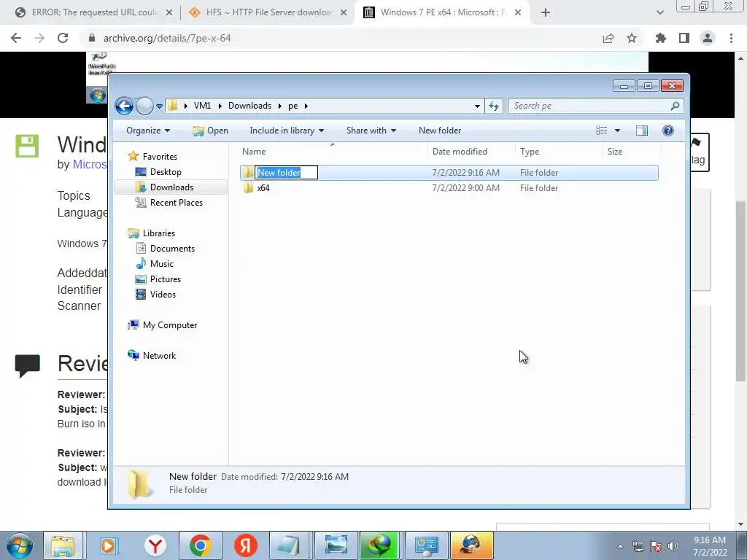This screenshot has width=747, height=560.
Task: Select Downloads in the Explorer address breadcrumb
Action: click(x=249, y=106)
